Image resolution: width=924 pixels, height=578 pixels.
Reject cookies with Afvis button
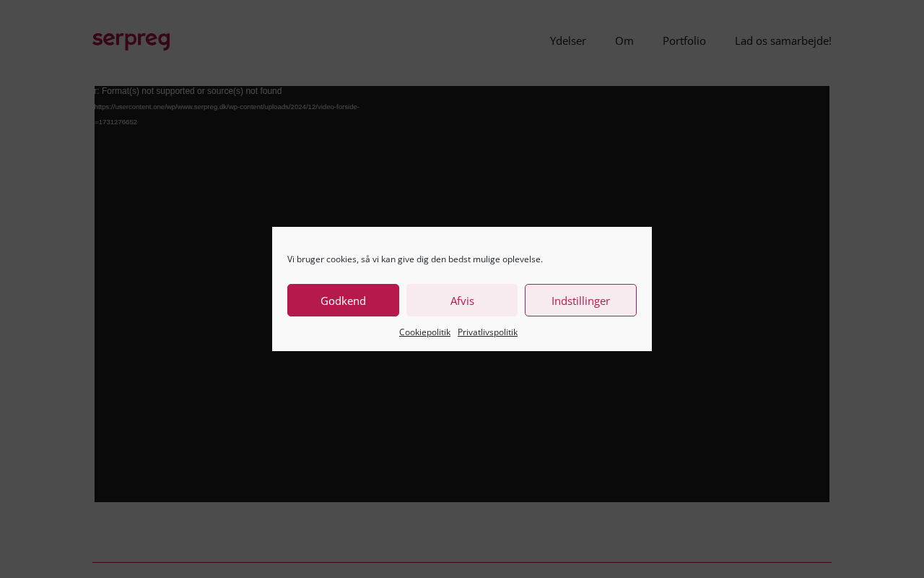point(462,301)
